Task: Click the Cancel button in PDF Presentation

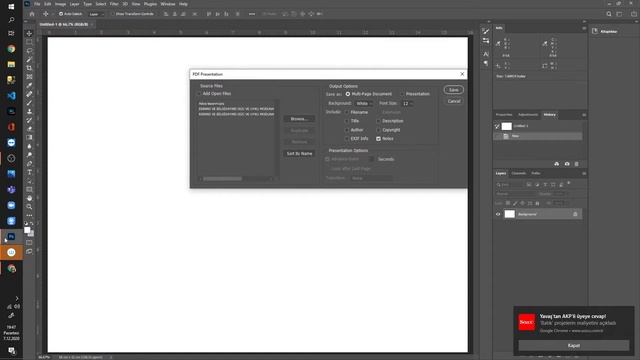Action: click(x=453, y=101)
